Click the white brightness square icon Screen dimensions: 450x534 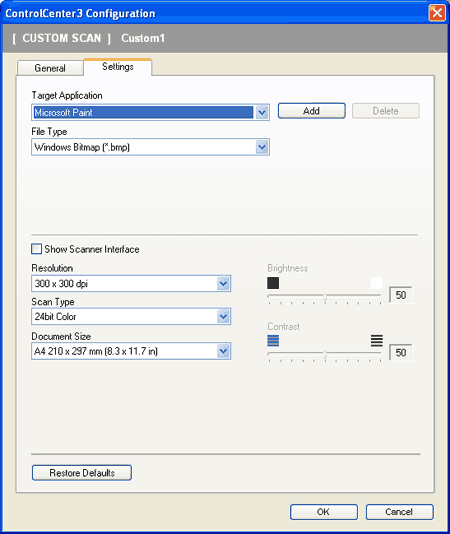[x=376, y=283]
